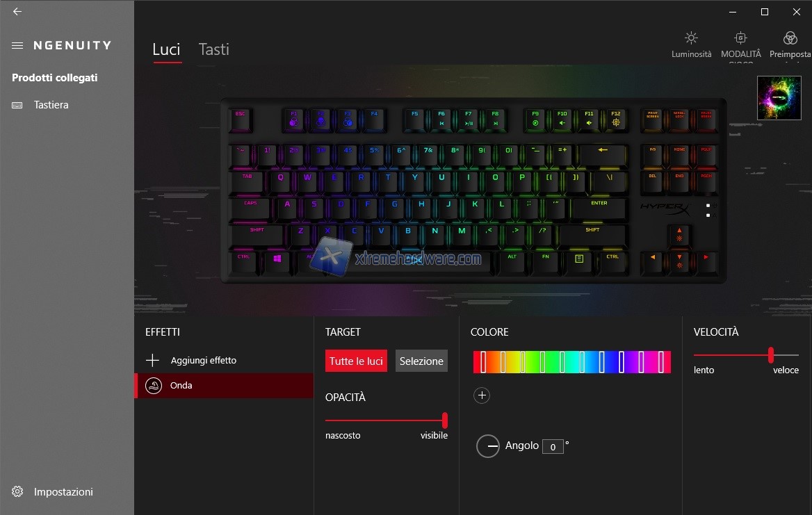Viewport: 812px width, 515px height.
Task: Open the Luminosità brightness icon
Action: [x=691, y=38]
